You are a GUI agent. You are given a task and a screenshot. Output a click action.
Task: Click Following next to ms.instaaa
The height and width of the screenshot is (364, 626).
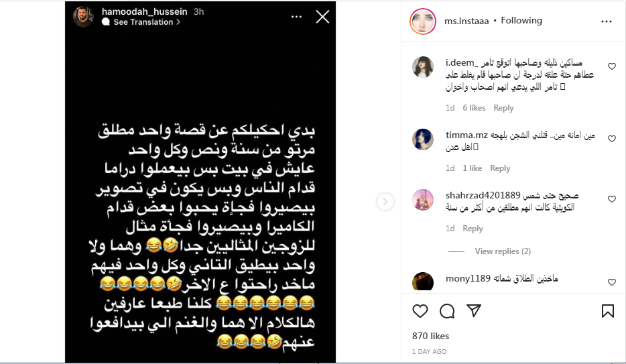(x=521, y=20)
